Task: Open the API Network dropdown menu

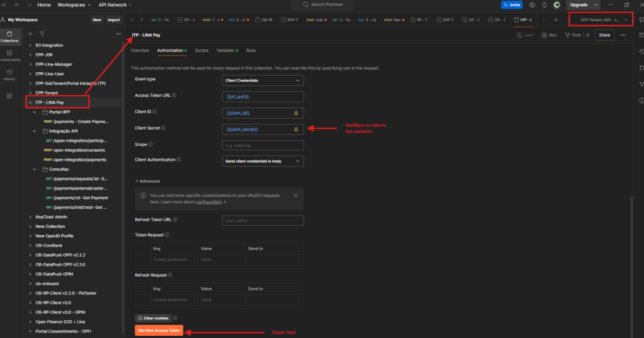Action: click(x=115, y=5)
